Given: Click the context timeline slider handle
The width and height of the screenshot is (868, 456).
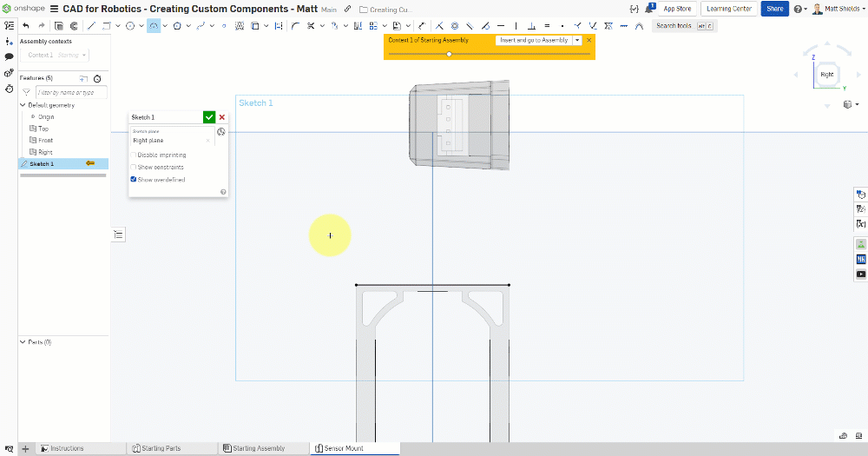Looking at the screenshot, I should 449,54.
